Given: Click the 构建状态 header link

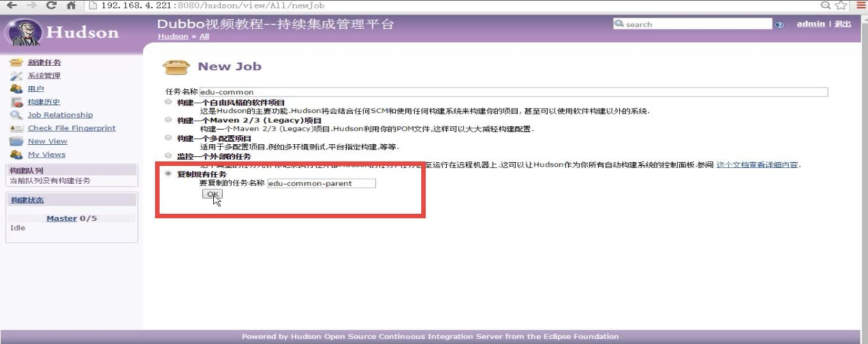Looking at the screenshot, I should (27, 200).
